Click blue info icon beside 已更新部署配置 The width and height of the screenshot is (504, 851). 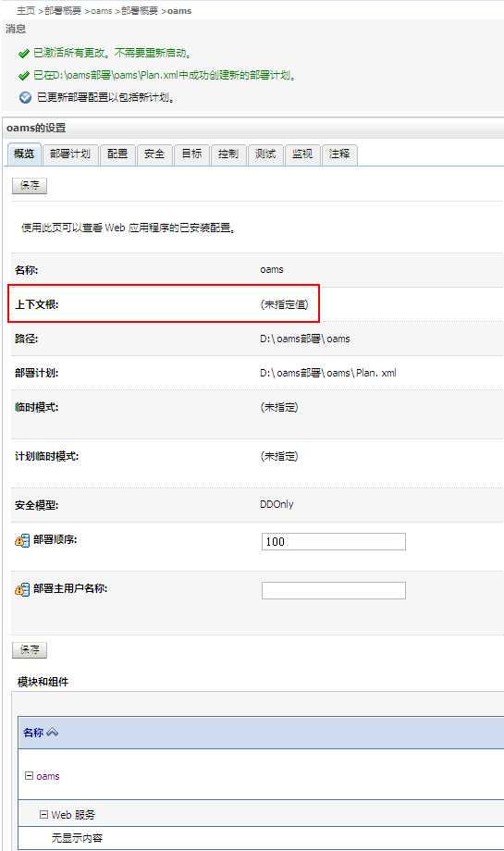[25, 98]
